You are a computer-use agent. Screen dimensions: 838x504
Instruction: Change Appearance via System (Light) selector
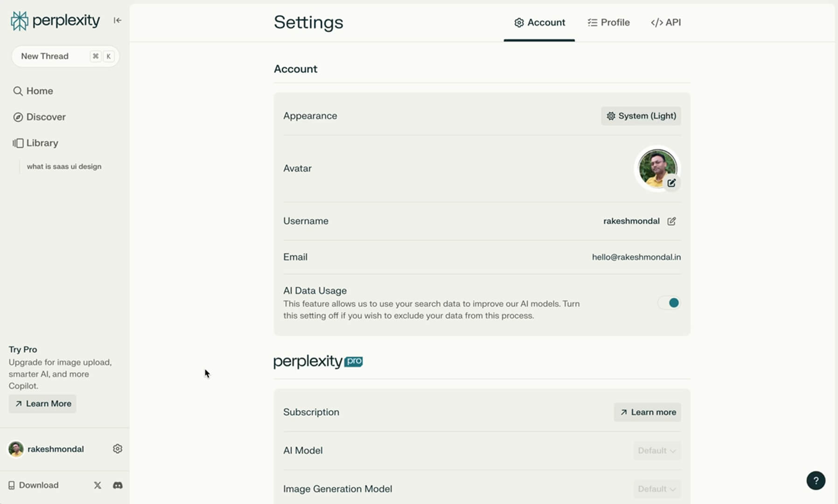pos(641,116)
